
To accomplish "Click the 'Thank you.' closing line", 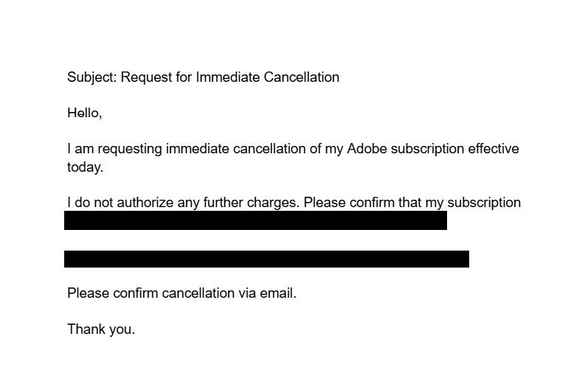I will (x=101, y=329).
